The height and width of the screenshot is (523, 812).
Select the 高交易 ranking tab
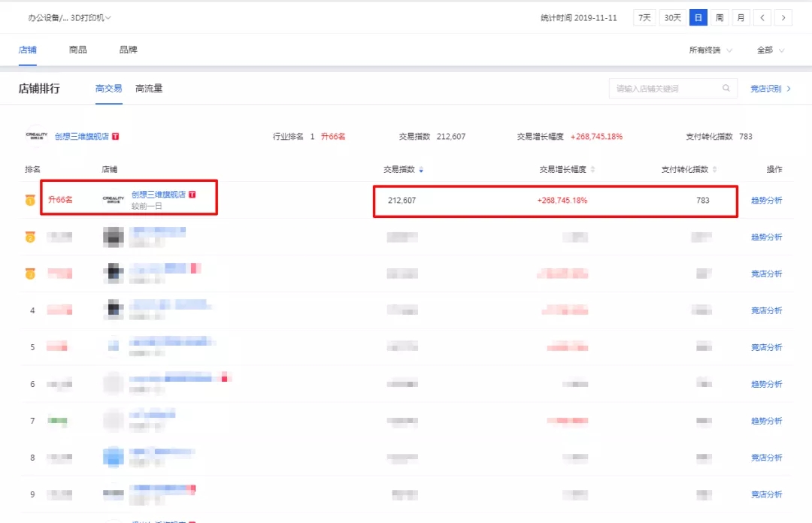coord(109,89)
